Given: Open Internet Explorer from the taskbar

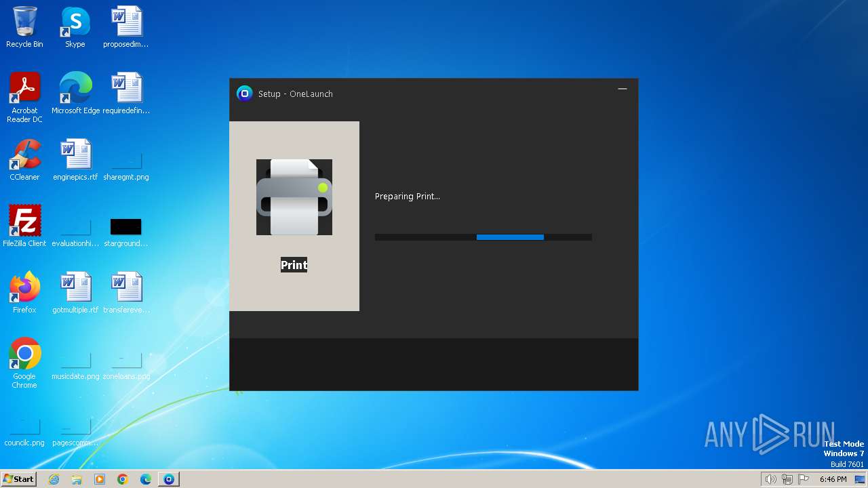Looking at the screenshot, I should click(54, 479).
